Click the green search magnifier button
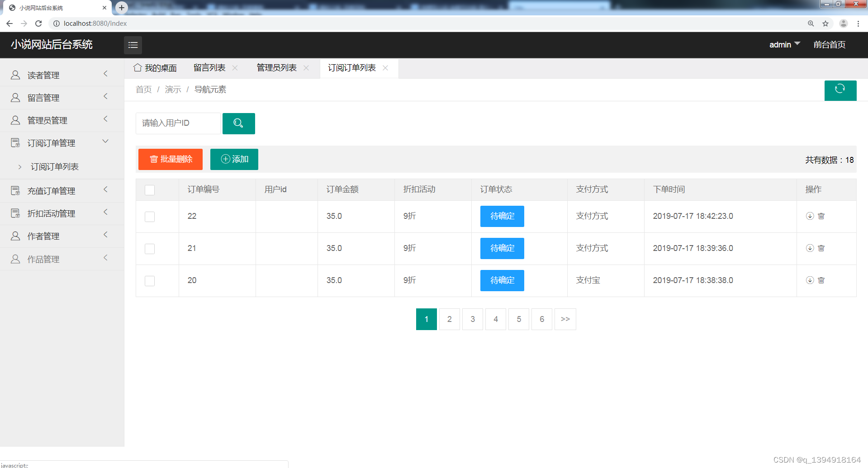 coord(238,123)
